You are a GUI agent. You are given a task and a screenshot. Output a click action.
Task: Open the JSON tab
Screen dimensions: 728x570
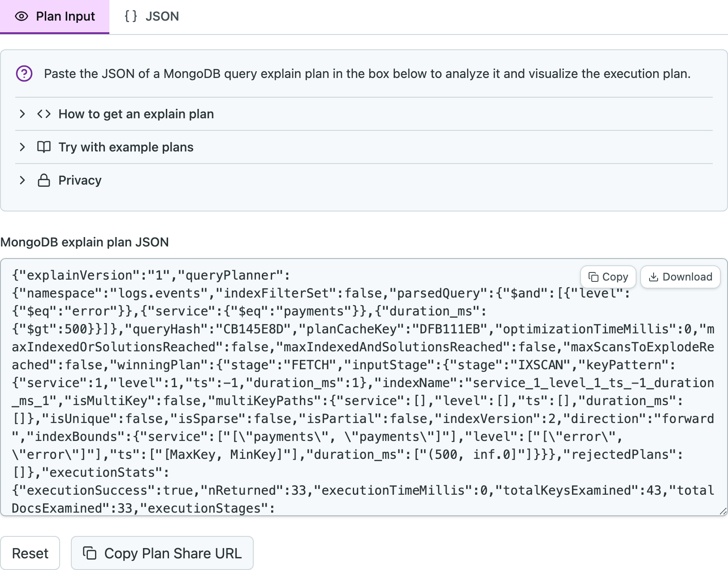(x=151, y=17)
